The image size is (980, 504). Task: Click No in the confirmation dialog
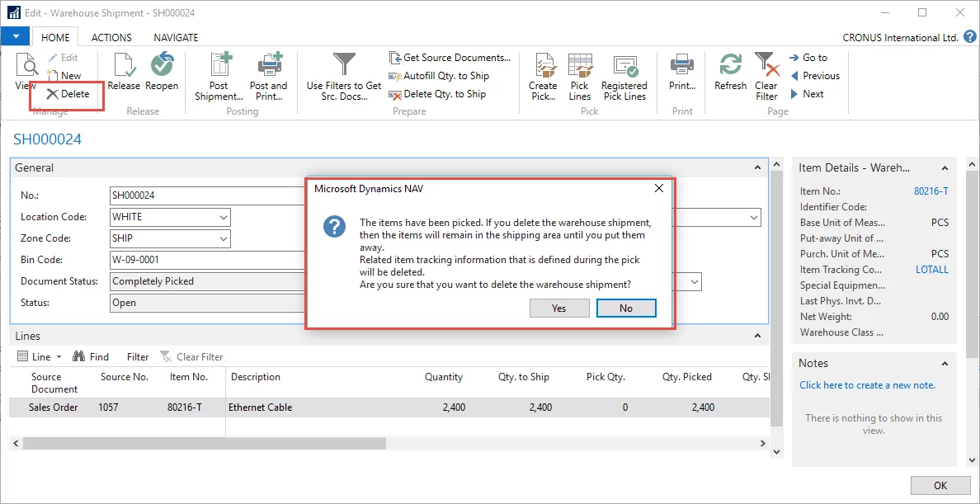[625, 308]
